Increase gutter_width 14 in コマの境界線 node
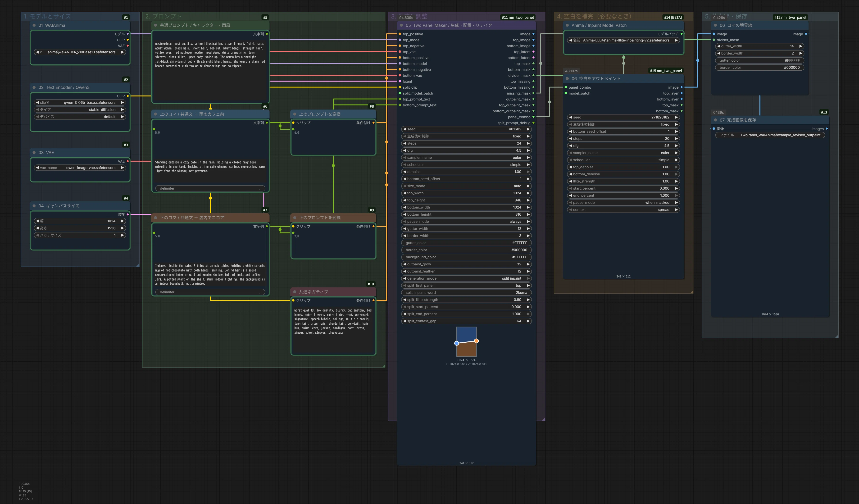 pos(801,46)
